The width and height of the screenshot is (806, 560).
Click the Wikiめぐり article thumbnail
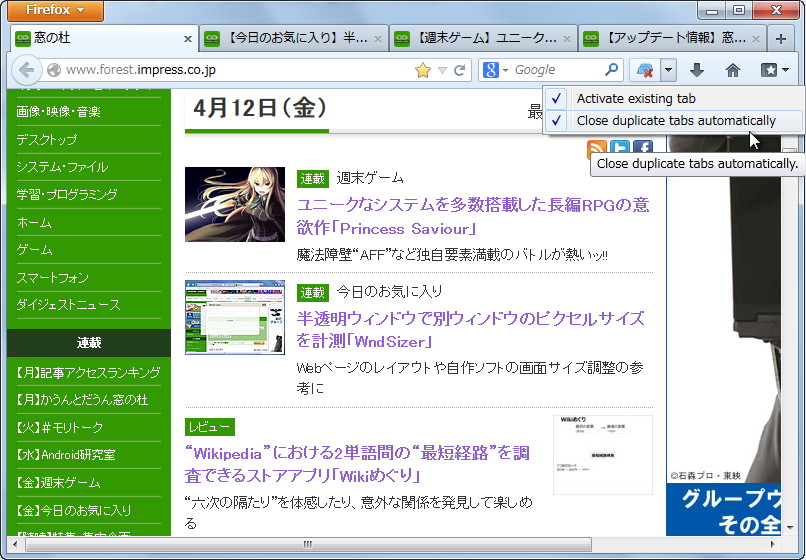coord(603,455)
